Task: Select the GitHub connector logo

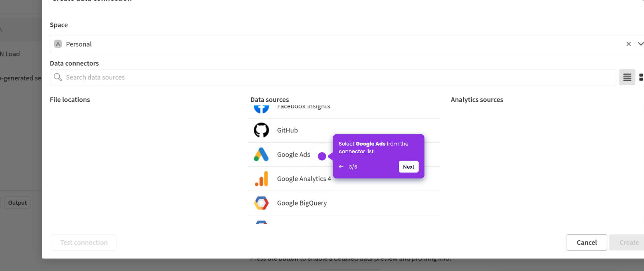Action: click(x=261, y=130)
